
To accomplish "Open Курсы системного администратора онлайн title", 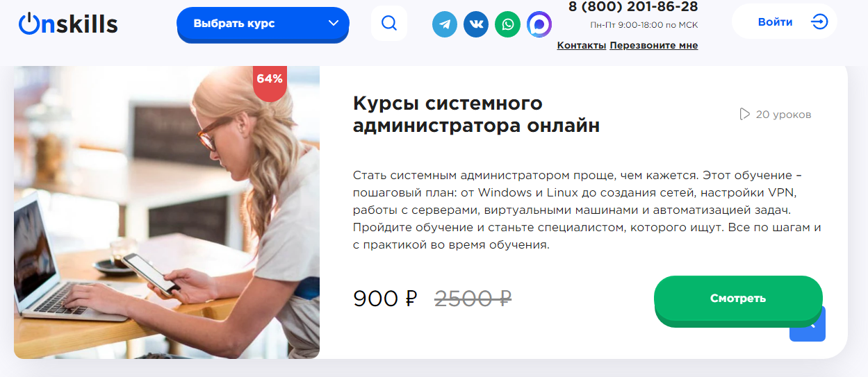I will (476, 115).
